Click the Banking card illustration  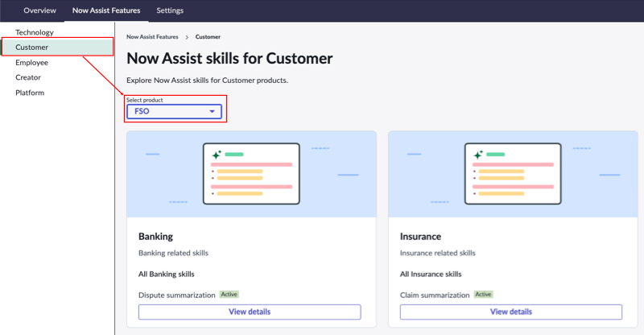click(251, 174)
